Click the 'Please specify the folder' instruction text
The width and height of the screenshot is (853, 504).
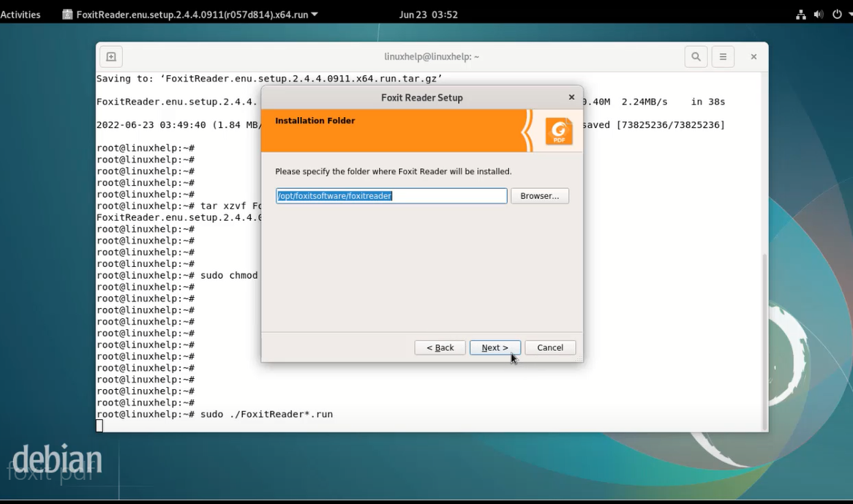point(394,171)
